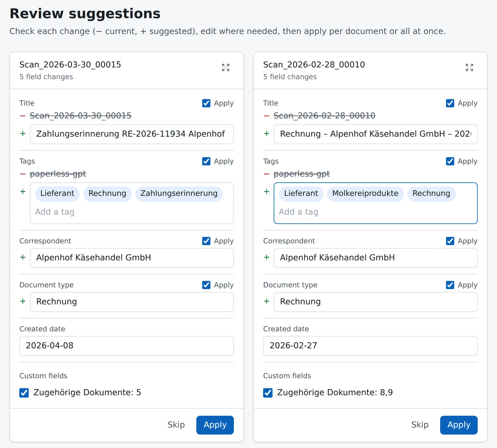Click struck-through paperless-gpt tag in Scan_2026-03-30_00015 card
The width and height of the screenshot is (497, 448).
tap(58, 174)
